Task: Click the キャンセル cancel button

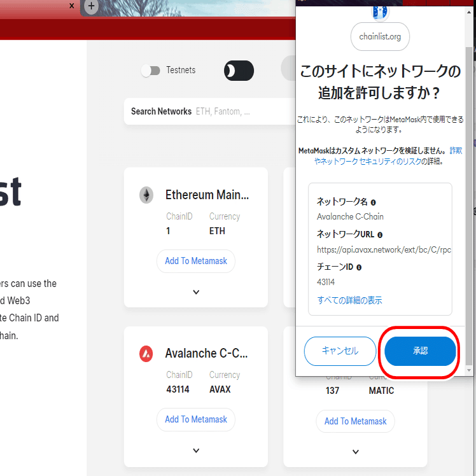Action: point(340,351)
